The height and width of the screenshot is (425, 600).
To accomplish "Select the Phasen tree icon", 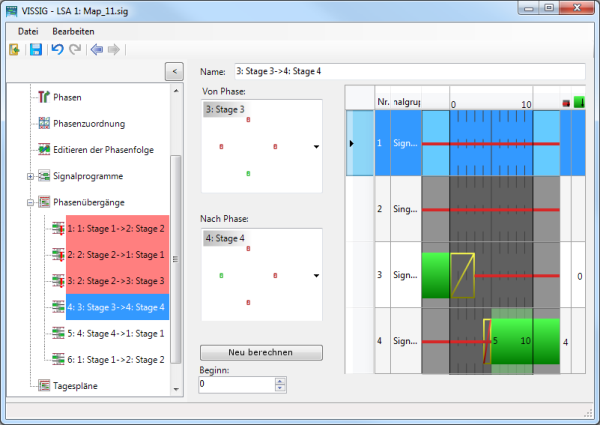I will [44, 97].
